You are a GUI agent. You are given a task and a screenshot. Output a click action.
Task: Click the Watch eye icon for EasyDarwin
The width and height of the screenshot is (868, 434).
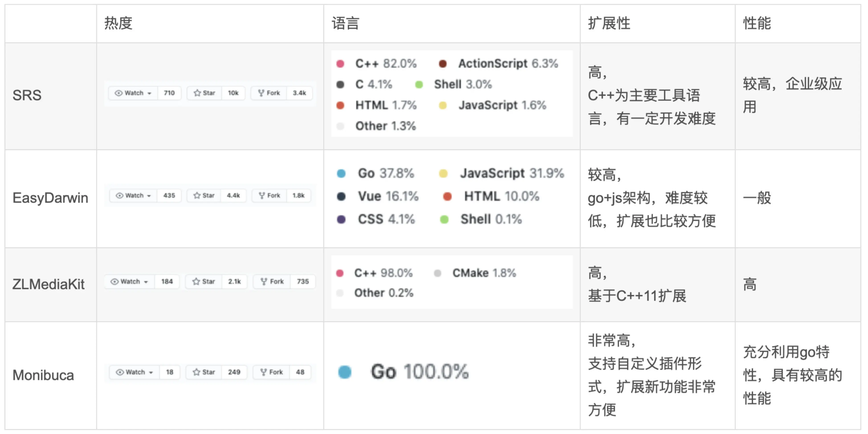click(x=119, y=196)
